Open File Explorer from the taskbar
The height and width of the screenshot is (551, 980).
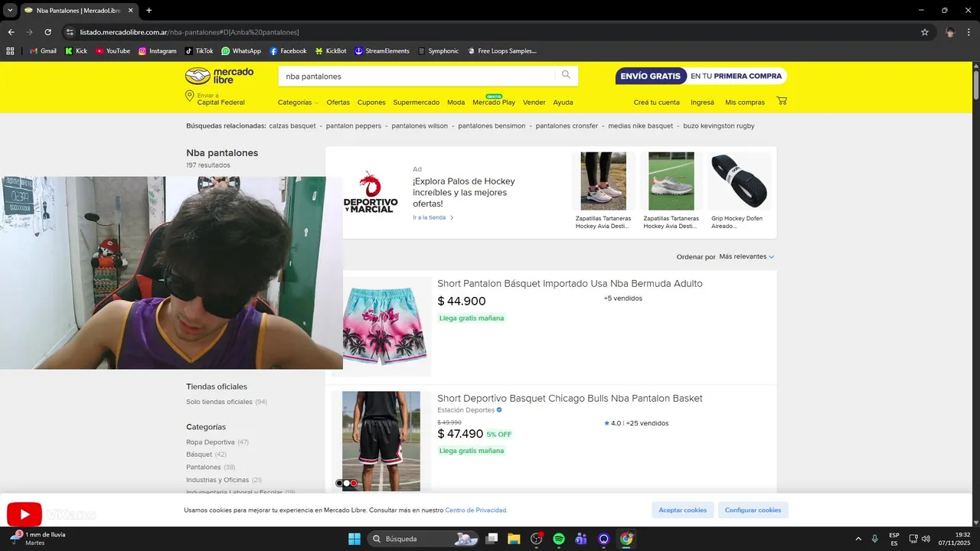click(x=514, y=539)
